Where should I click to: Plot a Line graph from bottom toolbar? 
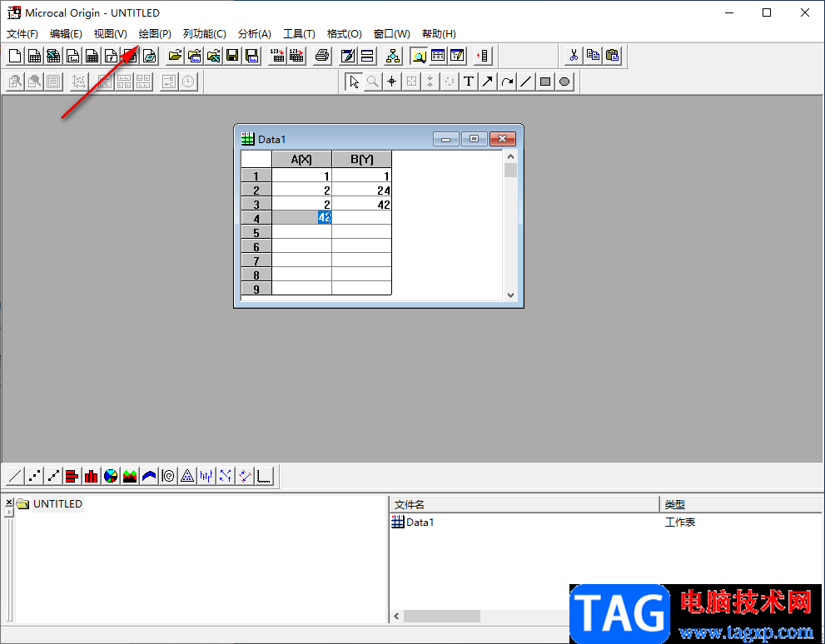pos(15,476)
